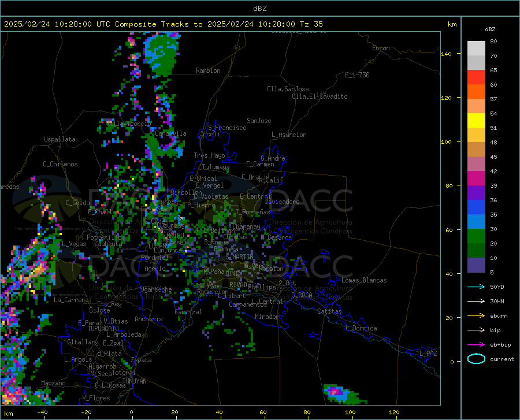Click the L_Dormida label
Screen dimensions: 520x420
click(361, 328)
